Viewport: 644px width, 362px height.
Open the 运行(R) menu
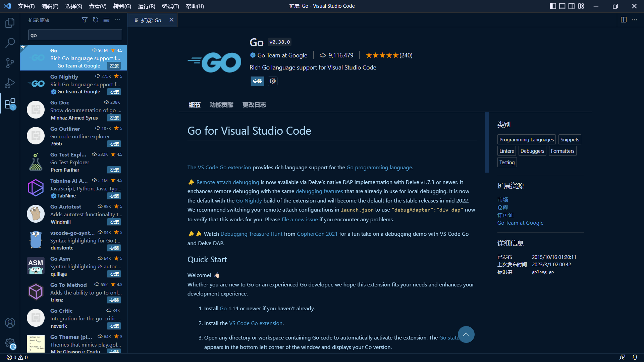pyautogui.click(x=147, y=6)
